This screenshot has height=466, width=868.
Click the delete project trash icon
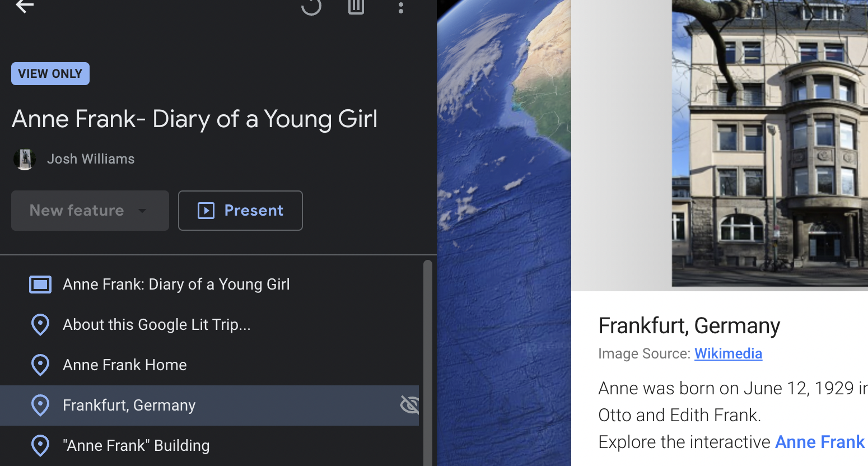click(356, 6)
